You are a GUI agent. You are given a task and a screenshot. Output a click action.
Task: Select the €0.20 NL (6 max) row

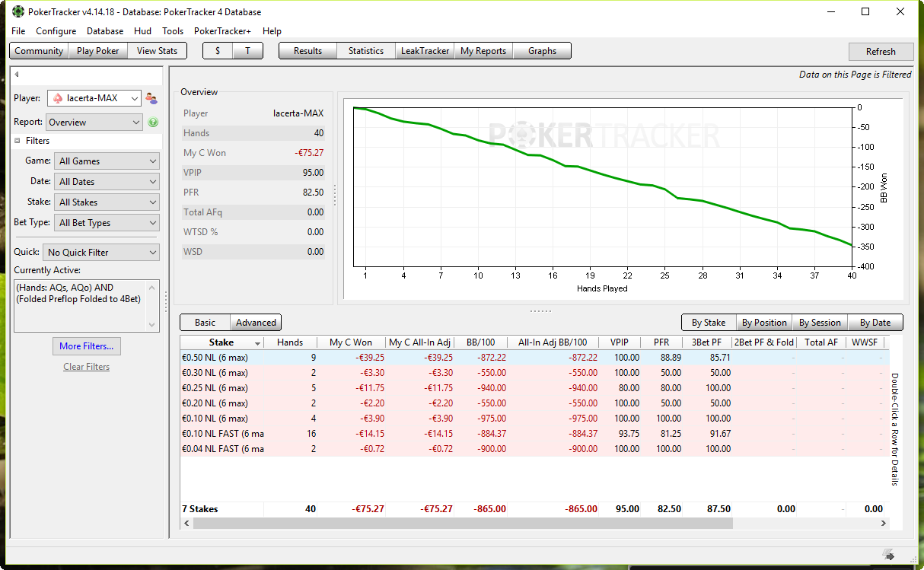pos(534,403)
